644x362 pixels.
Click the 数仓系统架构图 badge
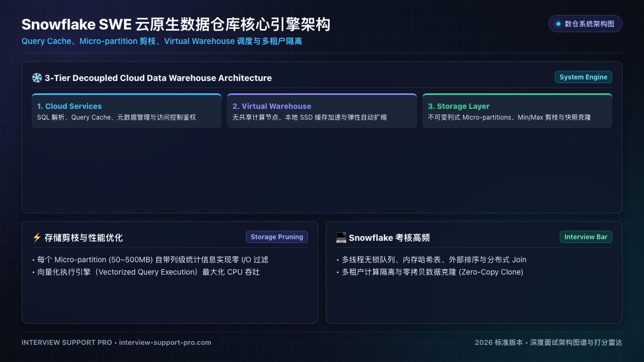tap(586, 24)
